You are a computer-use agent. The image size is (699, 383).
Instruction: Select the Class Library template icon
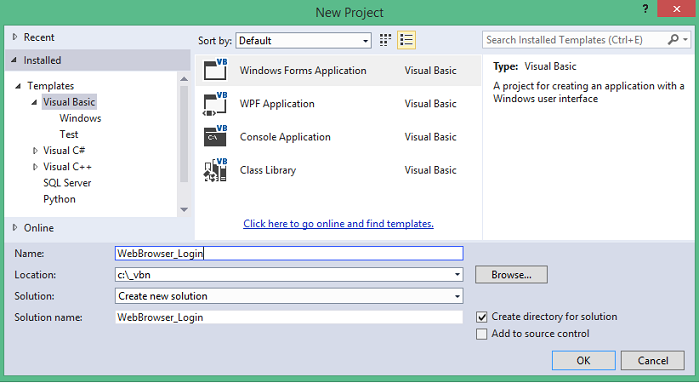[x=215, y=170]
